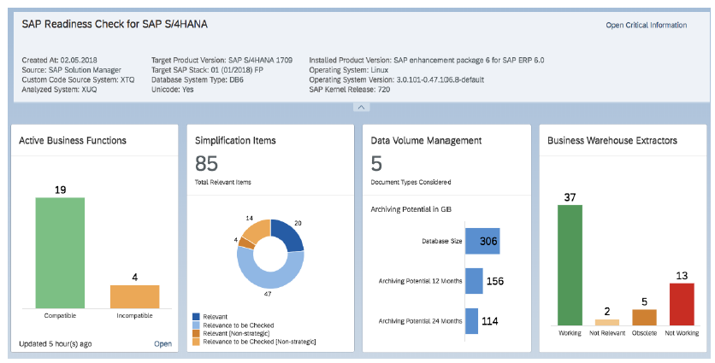Click Unicode: Yes text

point(172,89)
